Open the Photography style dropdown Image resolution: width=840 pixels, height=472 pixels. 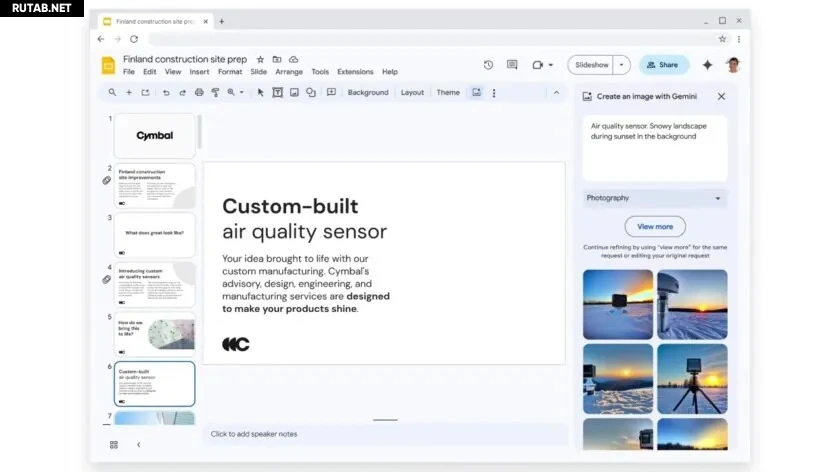[x=654, y=198]
